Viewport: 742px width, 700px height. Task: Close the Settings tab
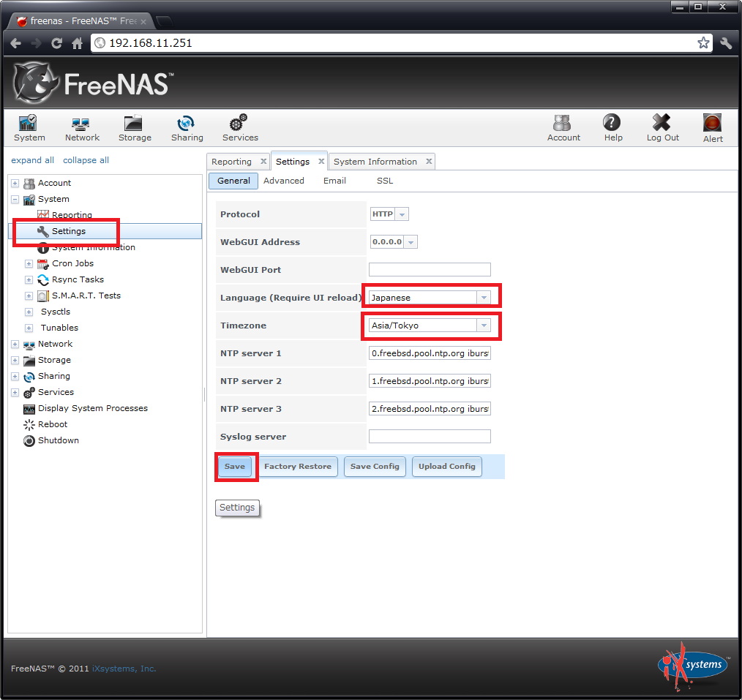(321, 161)
